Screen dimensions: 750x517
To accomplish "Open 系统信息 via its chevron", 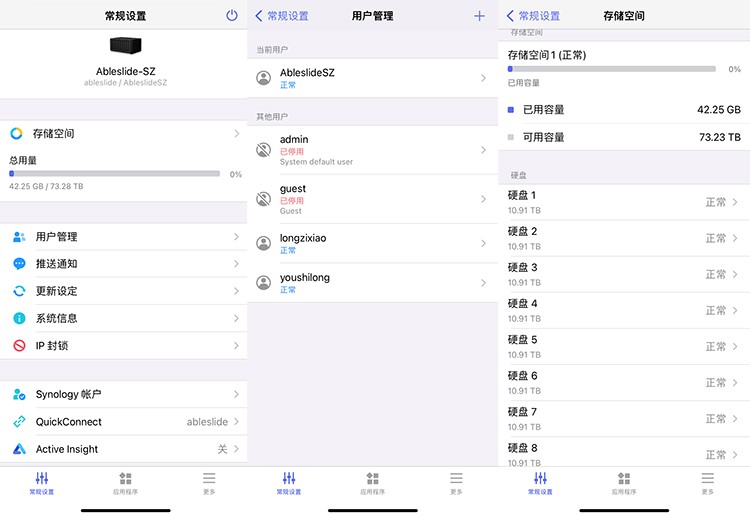I will pos(237,318).
